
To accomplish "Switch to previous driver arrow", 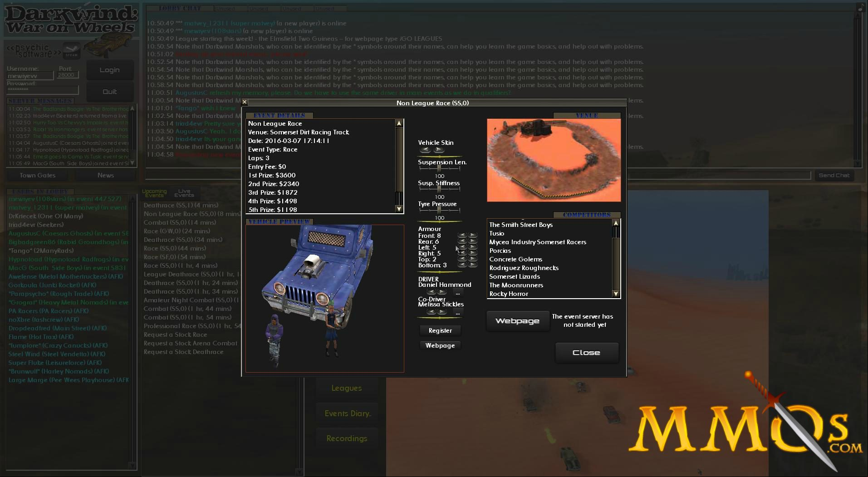I will pos(432,292).
